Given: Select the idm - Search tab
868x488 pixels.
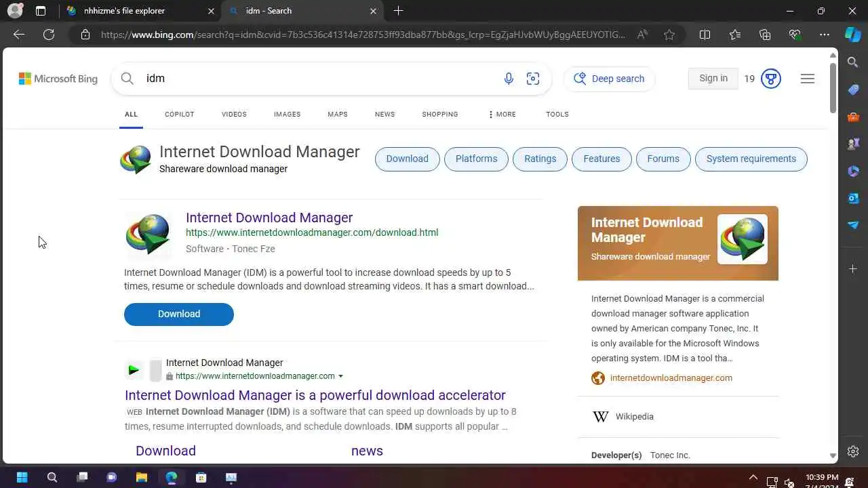Looking at the screenshot, I should [x=303, y=11].
